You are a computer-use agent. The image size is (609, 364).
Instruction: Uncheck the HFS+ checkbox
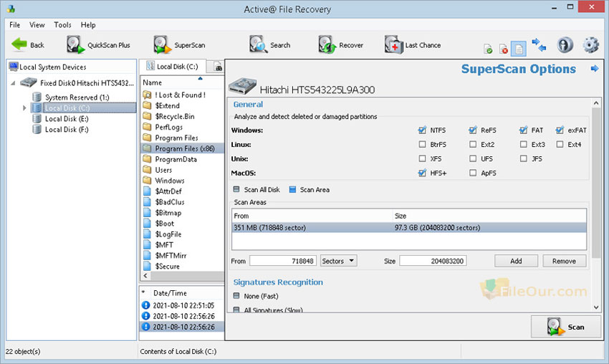click(422, 173)
